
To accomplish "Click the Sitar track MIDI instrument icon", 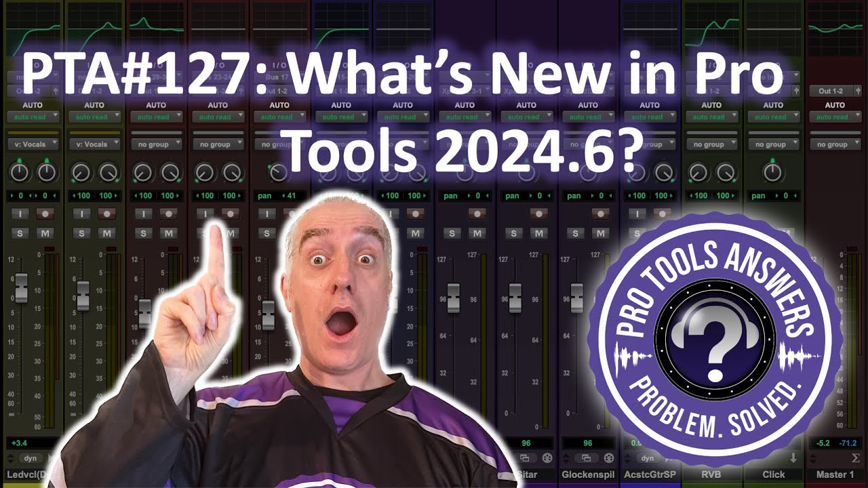I will pyautogui.click(x=546, y=459).
